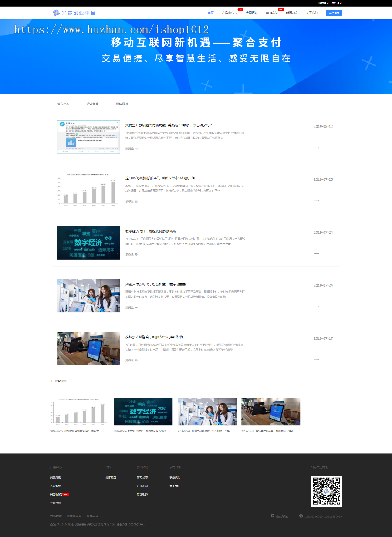Click the 关于我们 item in top navigation
Viewport: 392px width, 537px height.
tap(311, 13)
